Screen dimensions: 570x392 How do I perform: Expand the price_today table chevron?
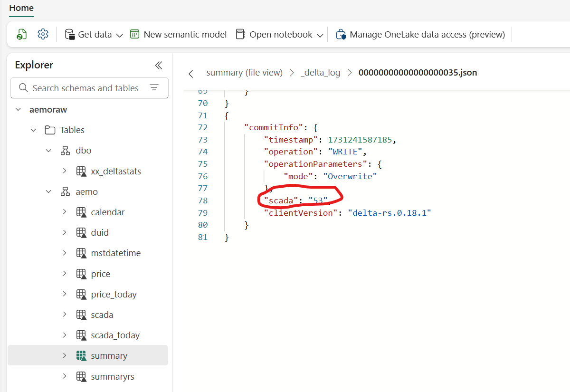pos(64,294)
